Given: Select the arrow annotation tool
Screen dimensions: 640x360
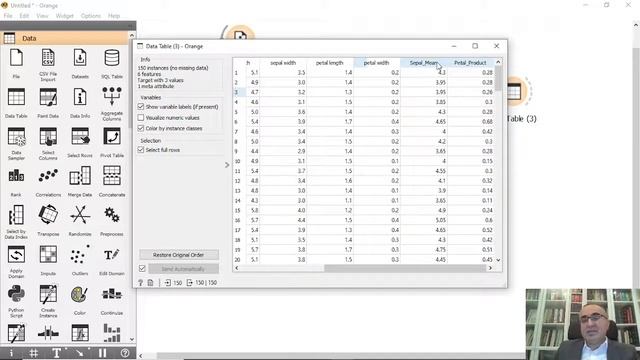Looking at the screenshot, I should click(80, 353).
